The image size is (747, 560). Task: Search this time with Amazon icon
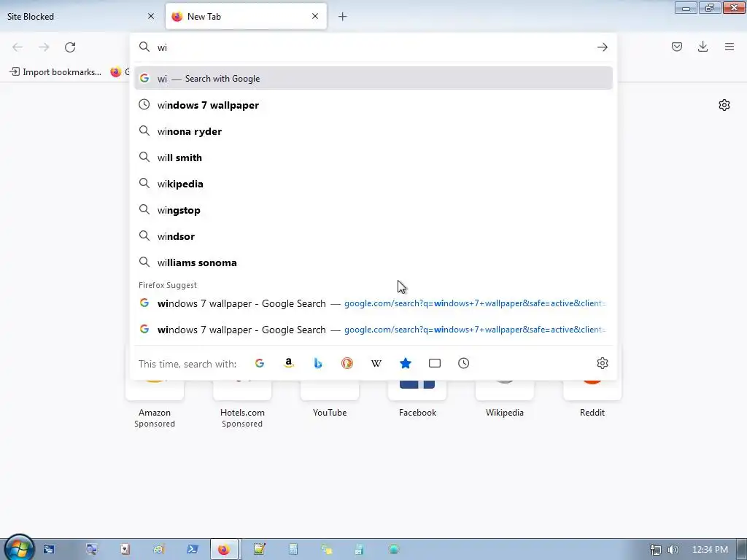pyautogui.click(x=289, y=363)
